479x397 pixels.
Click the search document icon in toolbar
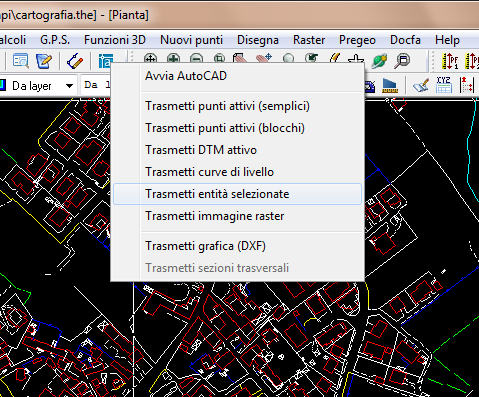pos(21,61)
